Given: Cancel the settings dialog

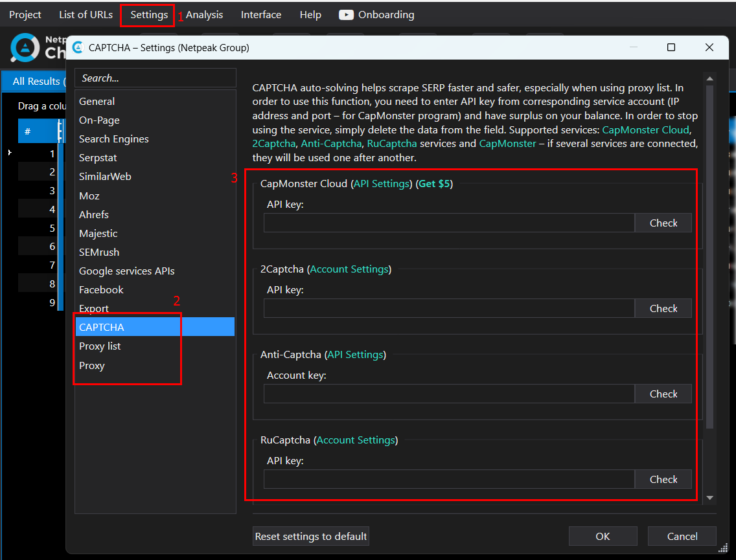Looking at the screenshot, I should point(682,536).
